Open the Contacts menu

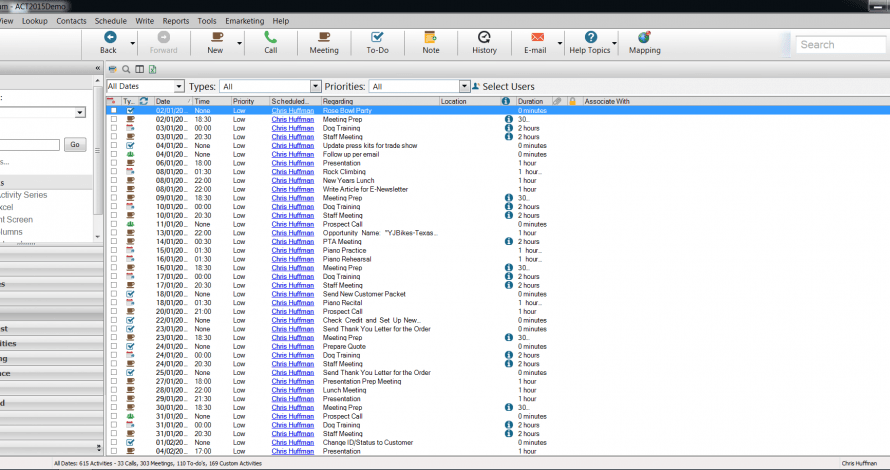[x=71, y=21]
